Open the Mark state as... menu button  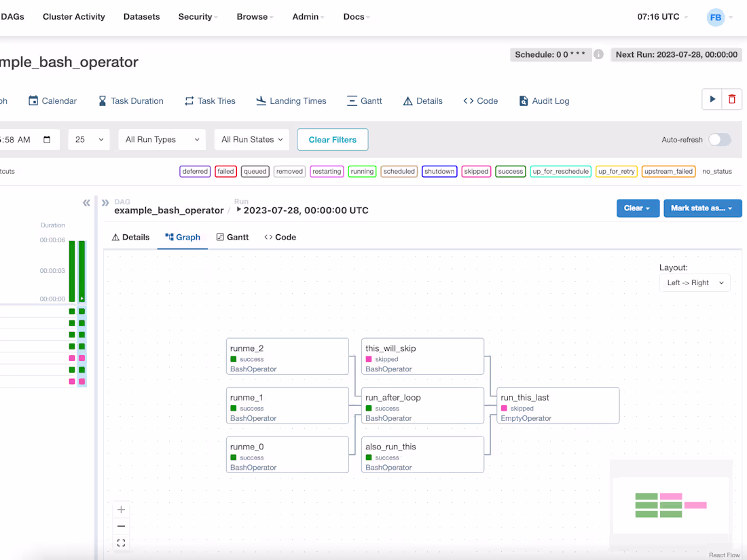(x=702, y=208)
